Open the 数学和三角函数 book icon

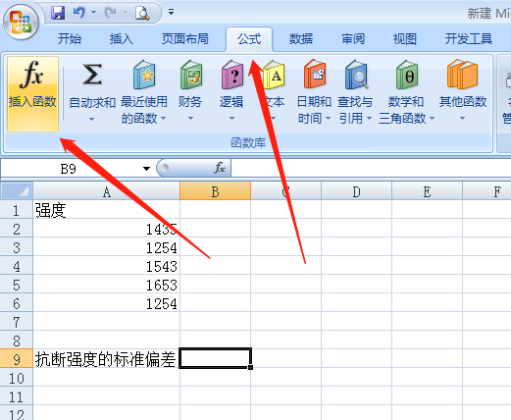[407, 75]
